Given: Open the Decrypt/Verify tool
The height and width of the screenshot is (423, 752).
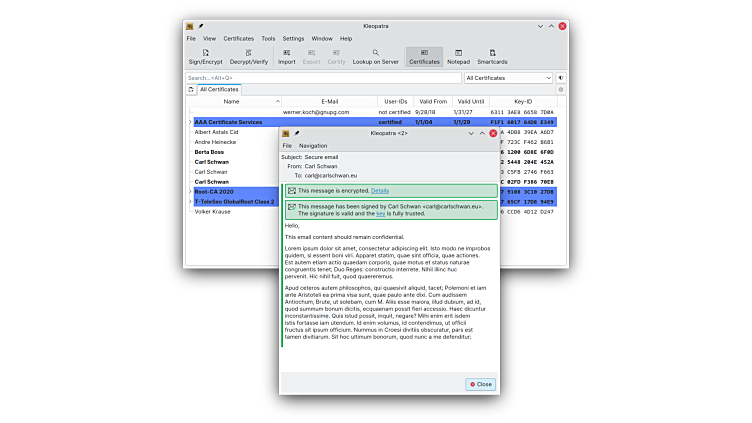Looking at the screenshot, I should coord(248,56).
